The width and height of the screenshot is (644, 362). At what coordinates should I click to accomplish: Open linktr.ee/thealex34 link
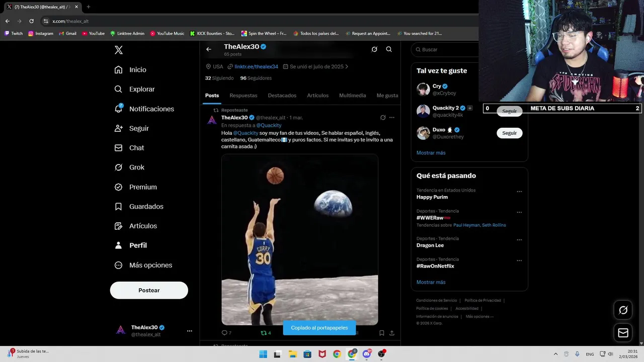(x=256, y=66)
